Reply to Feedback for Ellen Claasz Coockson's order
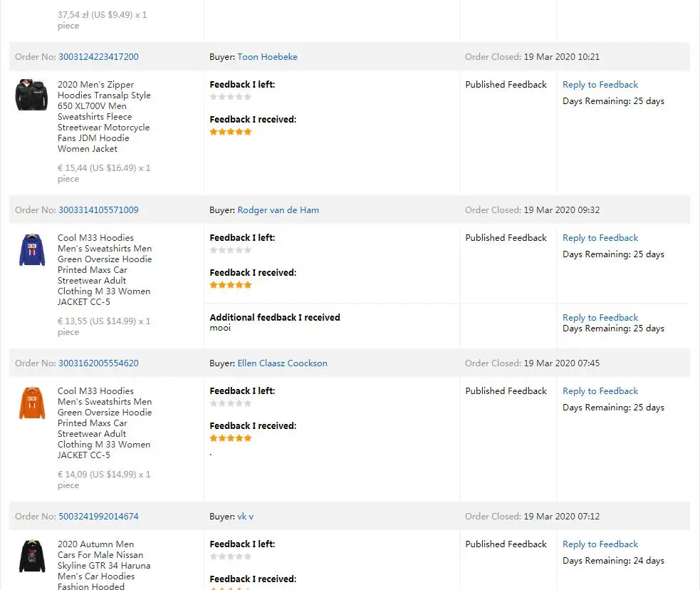The height and width of the screenshot is (590, 700). tap(600, 391)
